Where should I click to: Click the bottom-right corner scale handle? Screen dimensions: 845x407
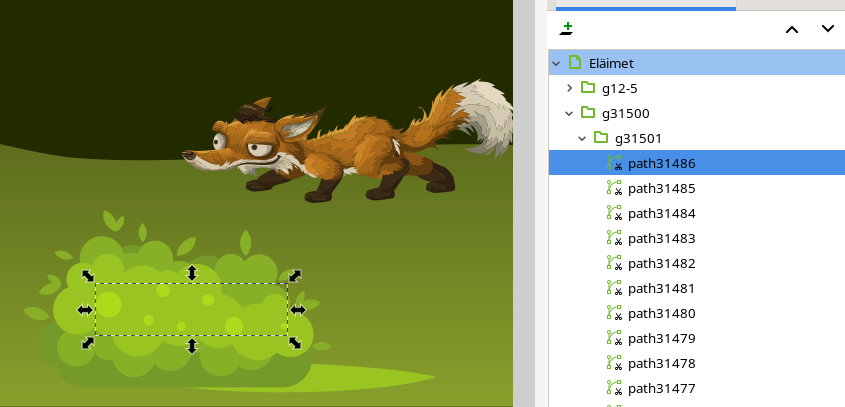pyautogui.click(x=295, y=343)
